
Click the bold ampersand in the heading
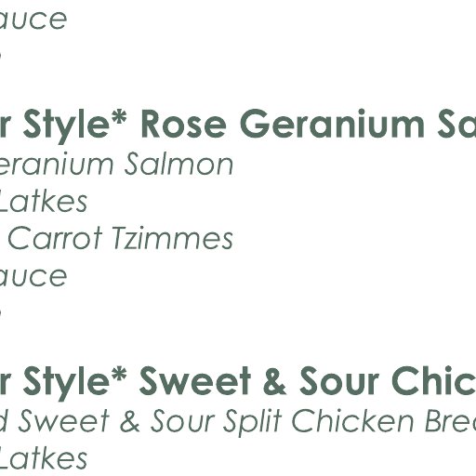(275, 381)
